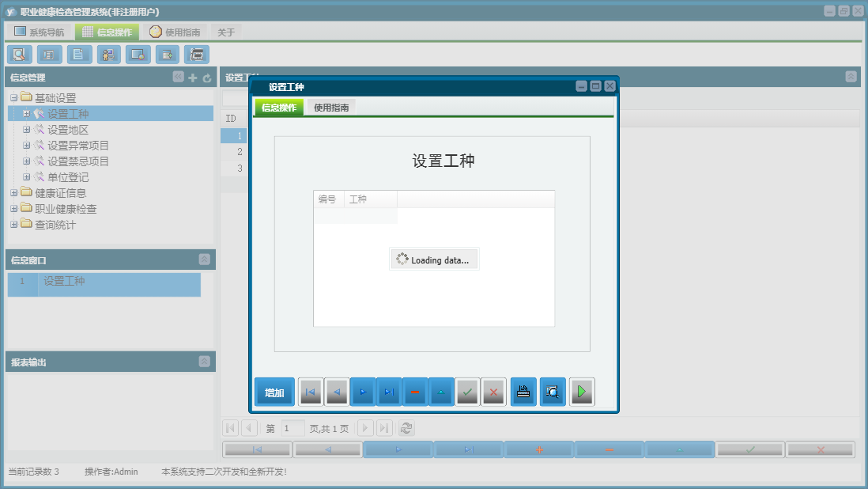This screenshot has height=489, width=868.
Task: Click the 工种 column header in dialog
Action: [x=370, y=199]
